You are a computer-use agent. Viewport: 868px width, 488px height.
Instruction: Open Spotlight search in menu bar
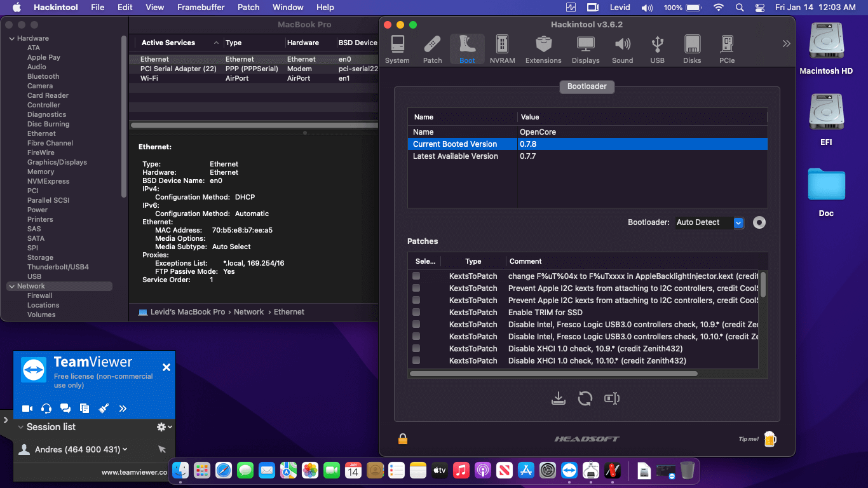pos(739,7)
